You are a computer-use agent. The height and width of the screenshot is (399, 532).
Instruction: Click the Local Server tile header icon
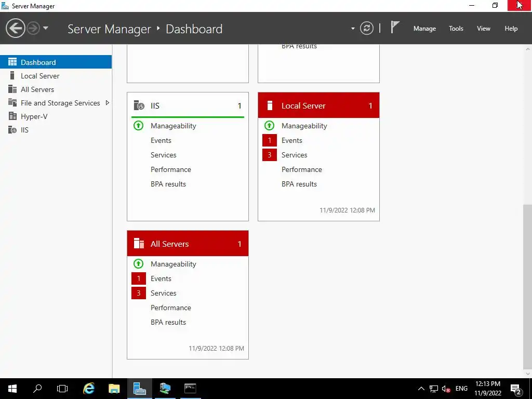pos(270,105)
